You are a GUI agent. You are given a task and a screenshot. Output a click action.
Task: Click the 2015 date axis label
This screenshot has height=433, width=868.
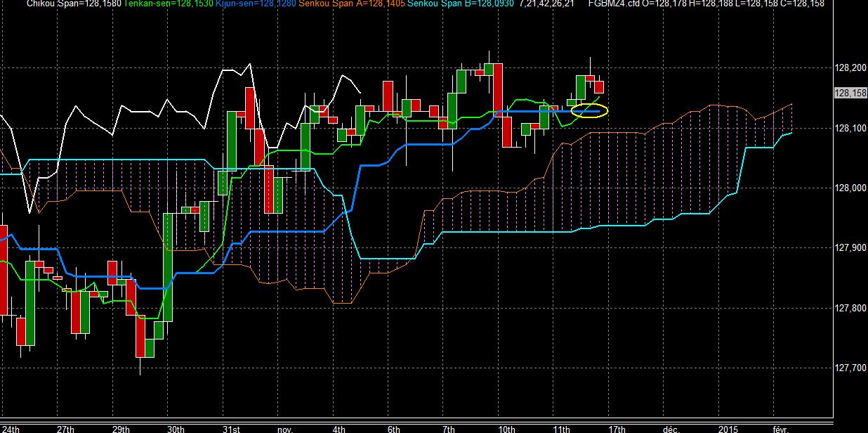[728, 429]
